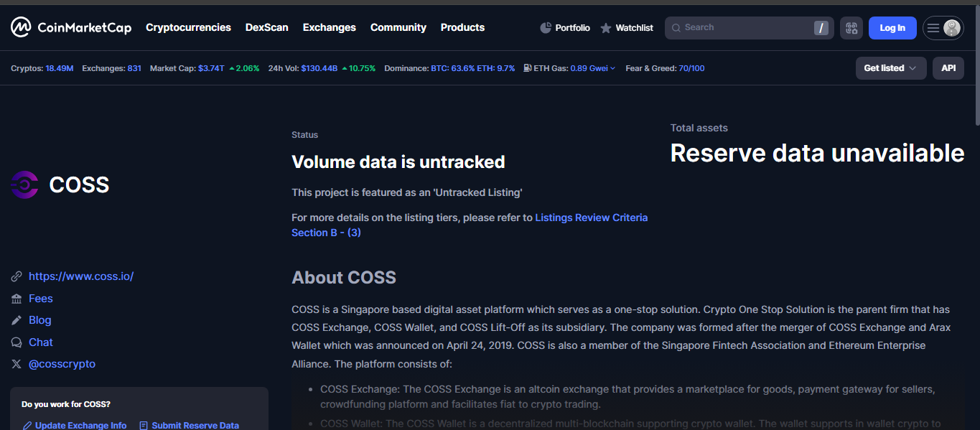Open the user avatar hamburger menu

point(943,28)
